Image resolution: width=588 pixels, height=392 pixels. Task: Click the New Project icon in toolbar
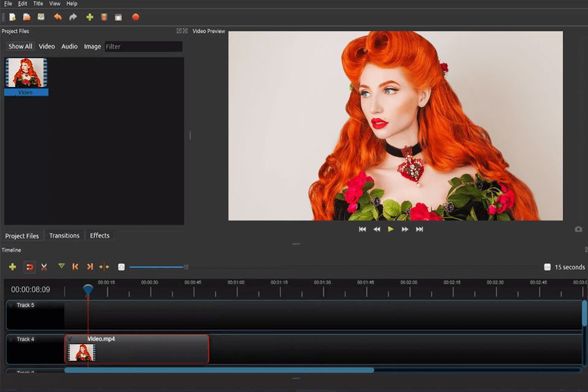(12, 17)
